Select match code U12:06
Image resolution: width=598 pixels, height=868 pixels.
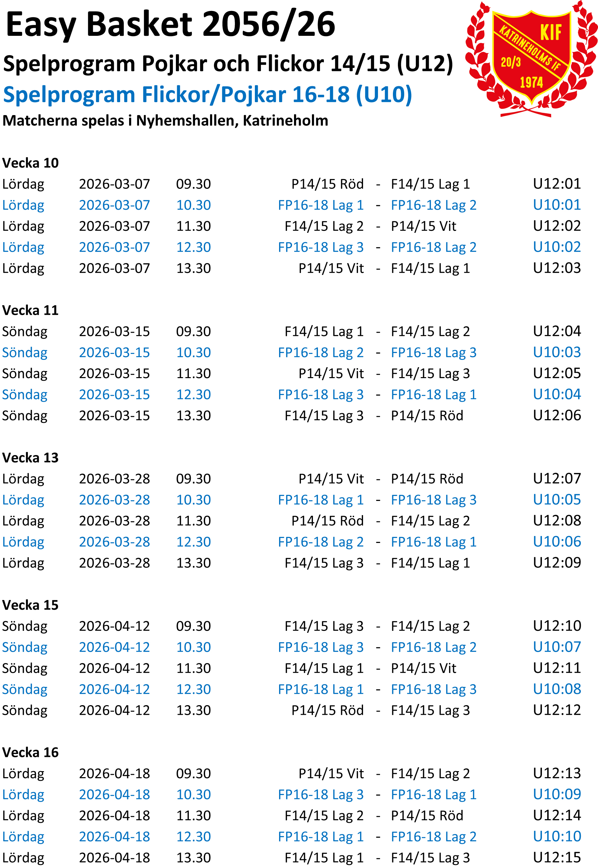[x=557, y=415]
